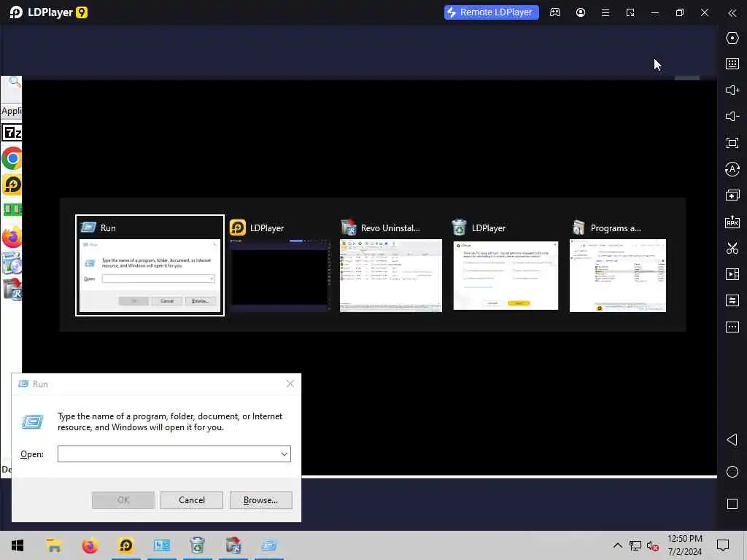
Task: Select the LDPlayer emulator thumbnail in task switcher
Action: [x=279, y=265]
